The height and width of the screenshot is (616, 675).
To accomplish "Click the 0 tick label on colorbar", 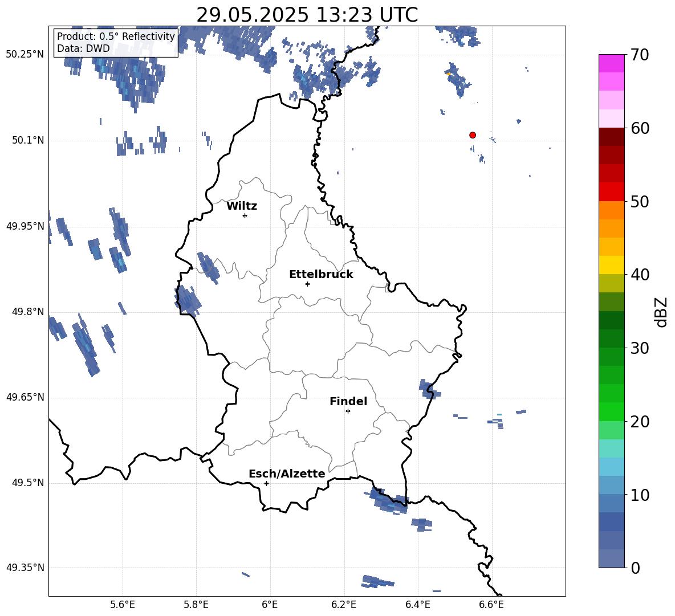I will tap(636, 568).
